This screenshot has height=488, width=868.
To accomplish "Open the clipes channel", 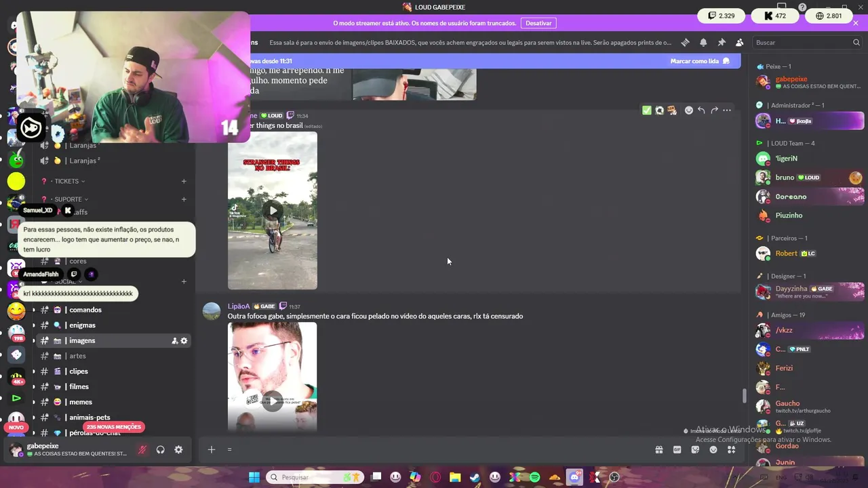I will click(114, 371).
